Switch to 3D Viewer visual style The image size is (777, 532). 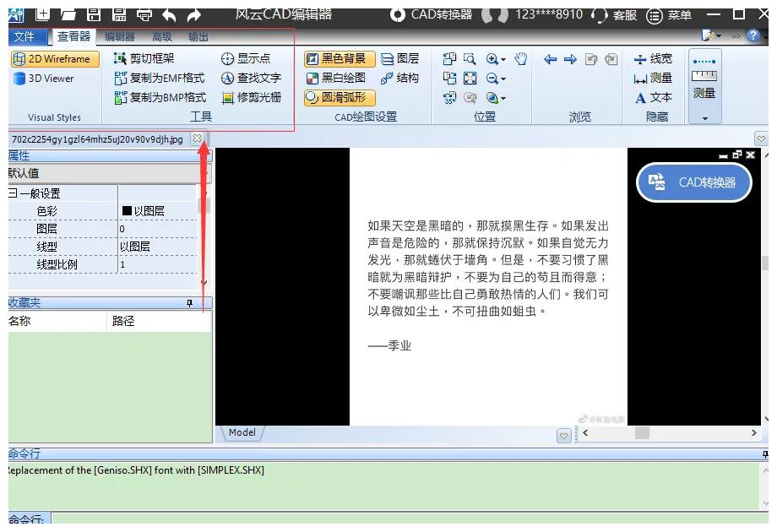point(51,77)
